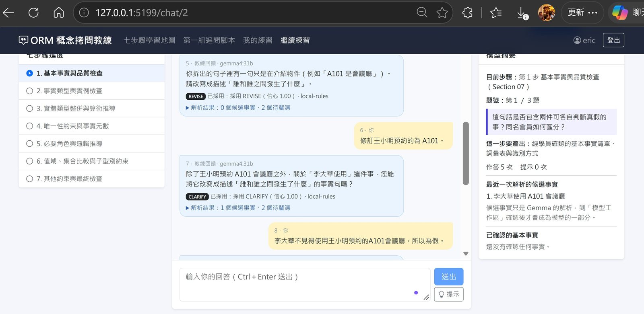This screenshot has height=314, width=644.
Task: Open the browser home page icon
Action: point(59,13)
